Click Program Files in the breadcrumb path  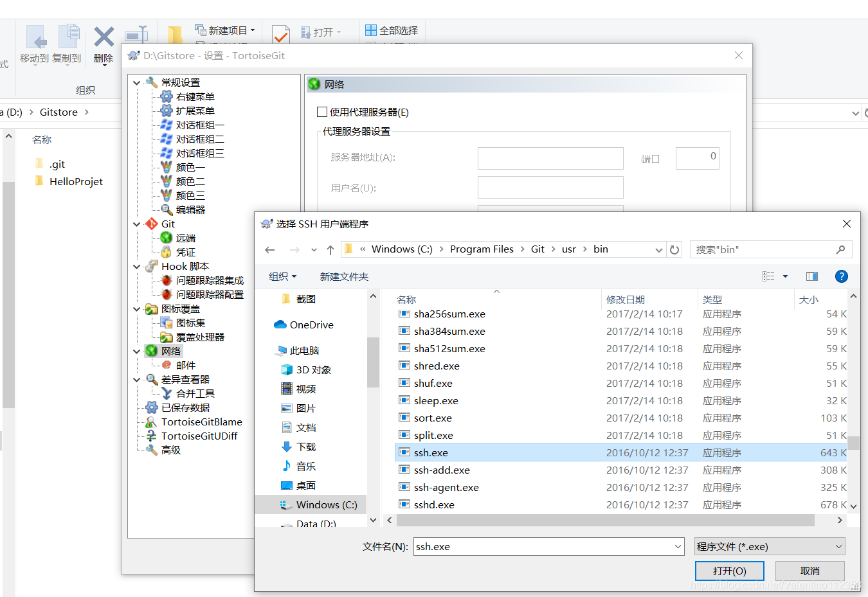(482, 249)
